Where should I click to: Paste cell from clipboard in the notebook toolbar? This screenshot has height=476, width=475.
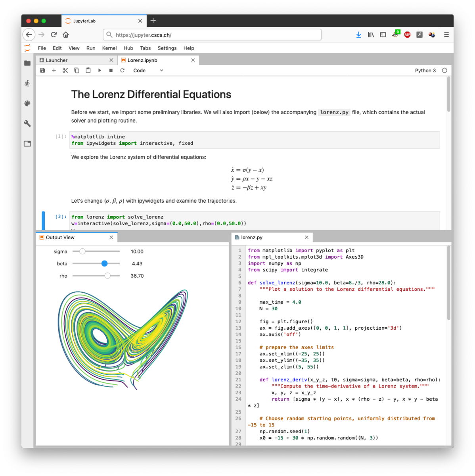(x=88, y=70)
